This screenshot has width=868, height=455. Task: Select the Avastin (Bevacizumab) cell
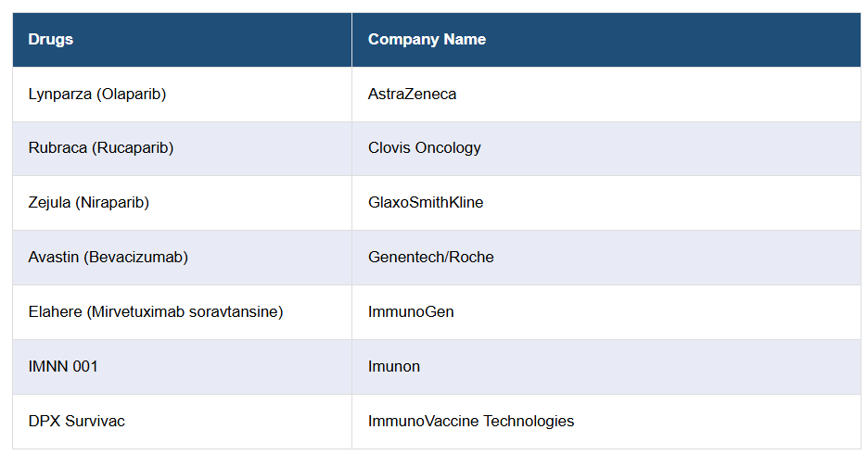[x=108, y=257]
